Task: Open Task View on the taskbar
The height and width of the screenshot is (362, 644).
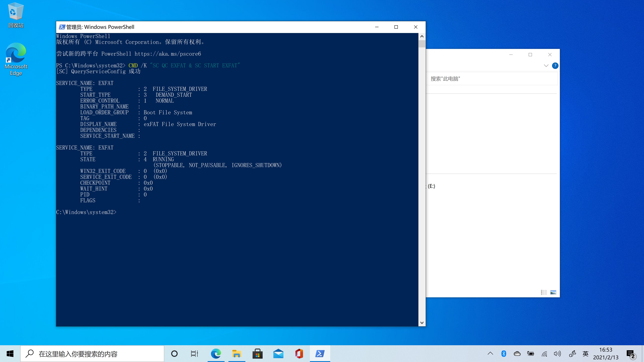Action: coord(195,353)
